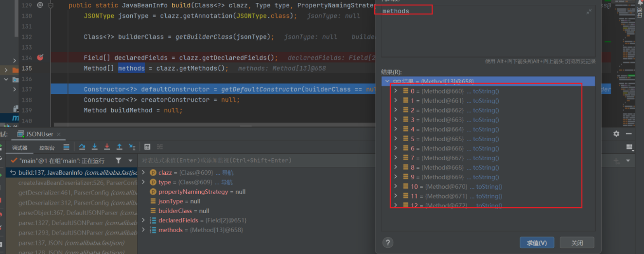
Task: Click the red Force Step Into icon
Action: (107, 147)
